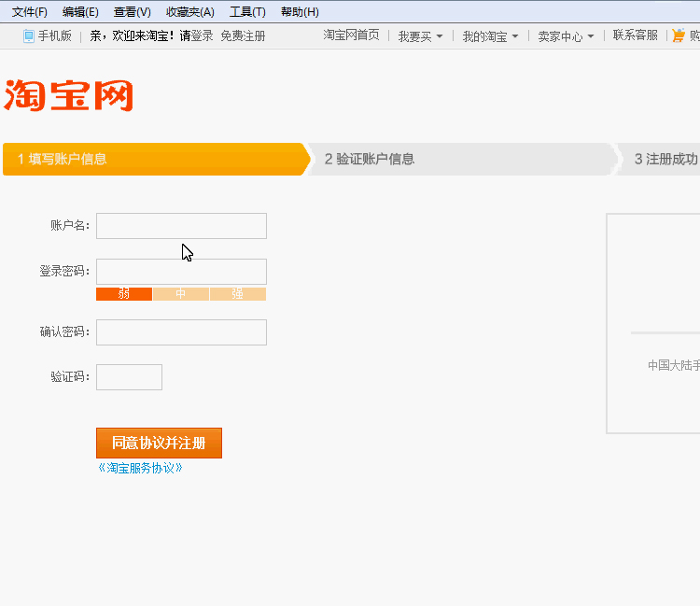Image resolution: width=700 pixels, height=606 pixels.
Task: Click the 免费注册 link
Action: (x=243, y=35)
